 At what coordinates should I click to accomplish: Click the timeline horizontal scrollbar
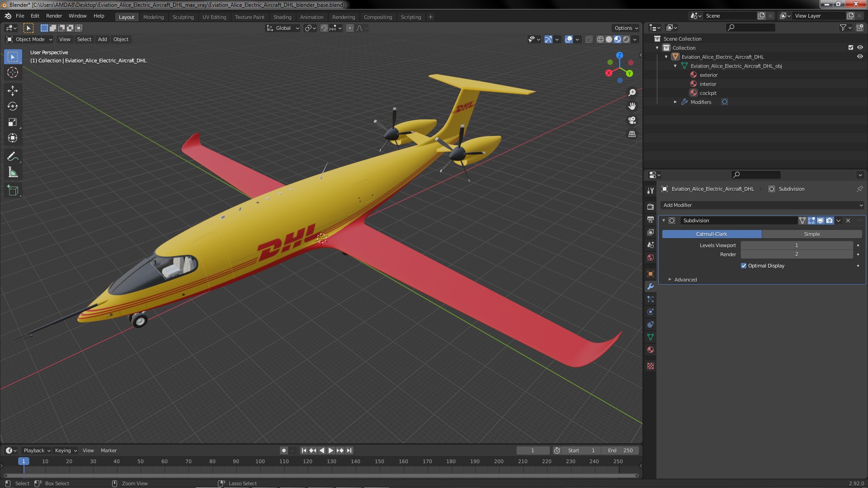tap(321, 475)
